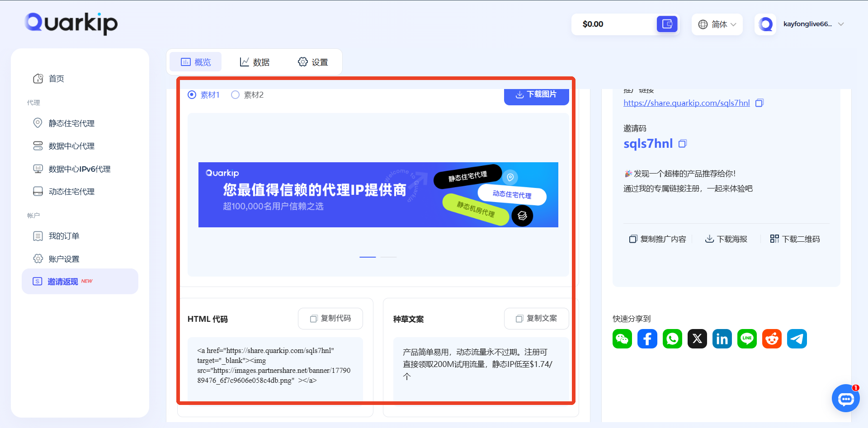Click the globe language icon
The image size is (868, 428).
(x=703, y=24)
